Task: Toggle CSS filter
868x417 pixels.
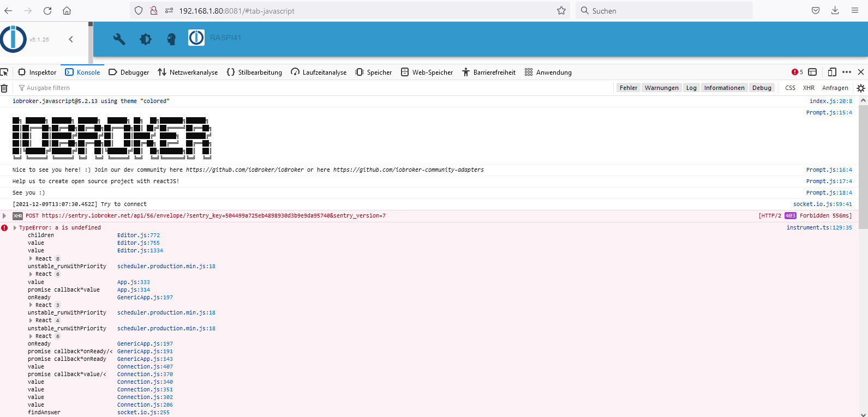Action: [x=790, y=88]
